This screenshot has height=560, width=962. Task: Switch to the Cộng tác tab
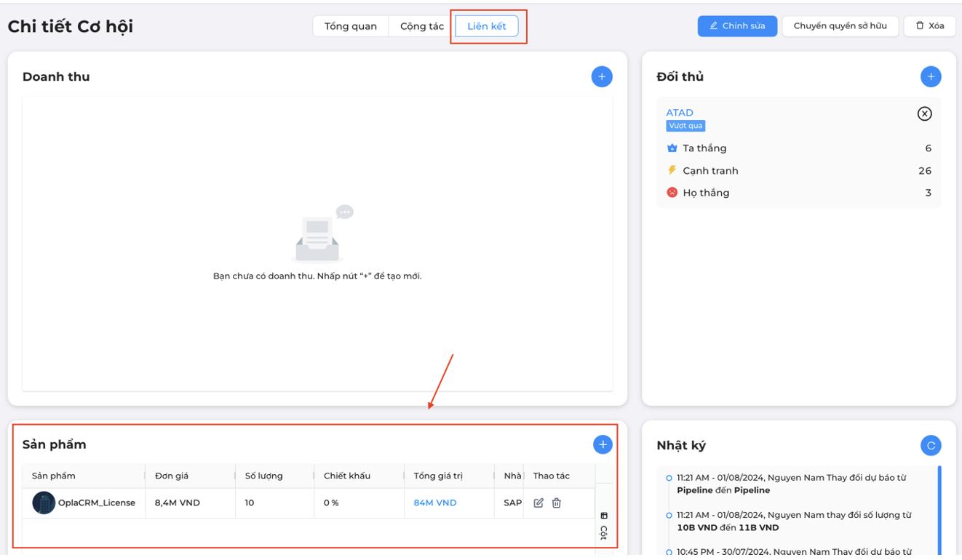pyautogui.click(x=422, y=26)
